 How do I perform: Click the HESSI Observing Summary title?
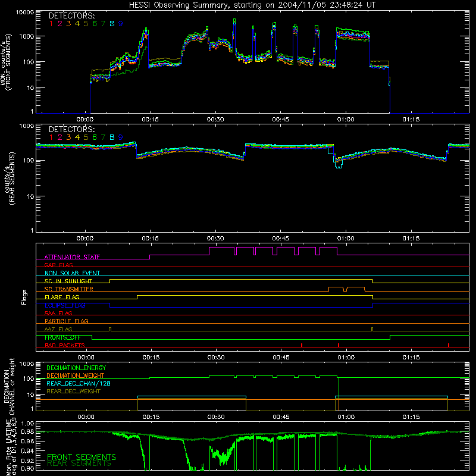pyautogui.click(x=252, y=5)
